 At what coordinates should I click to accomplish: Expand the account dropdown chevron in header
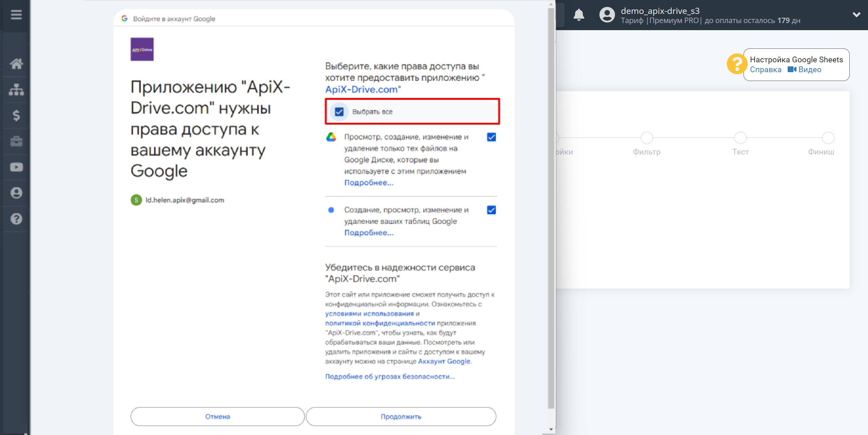pyautogui.click(x=856, y=15)
